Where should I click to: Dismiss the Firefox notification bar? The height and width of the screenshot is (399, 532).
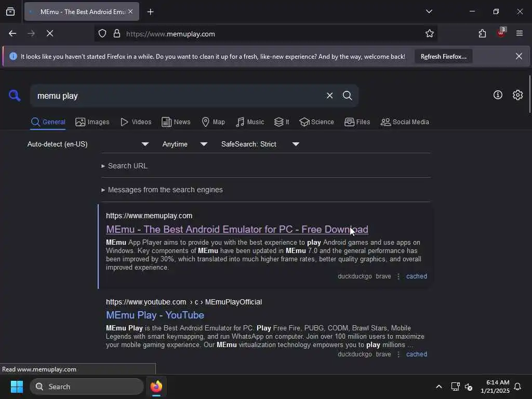click(x=519, y=56)
